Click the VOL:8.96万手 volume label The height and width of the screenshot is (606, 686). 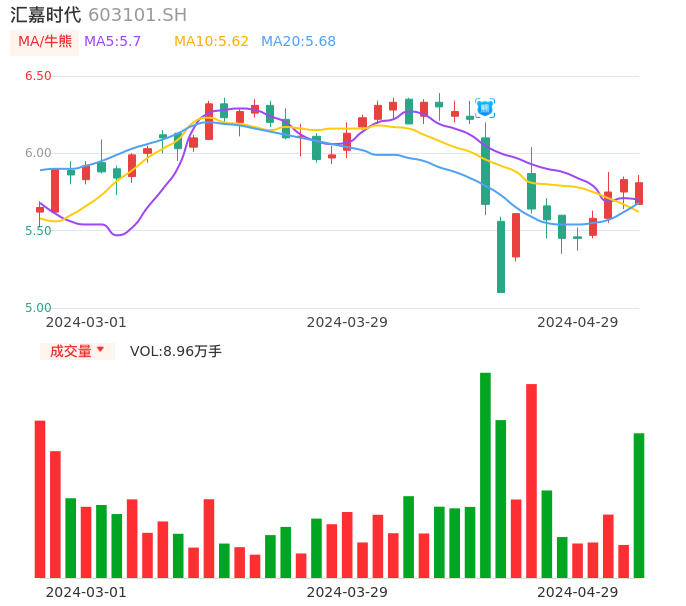point(176,351)
